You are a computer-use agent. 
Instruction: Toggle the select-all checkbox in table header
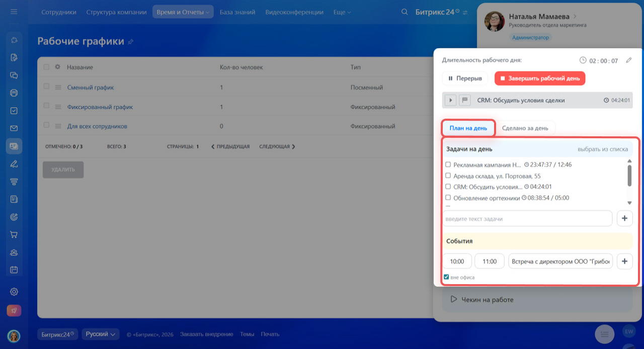click(46, 67)
